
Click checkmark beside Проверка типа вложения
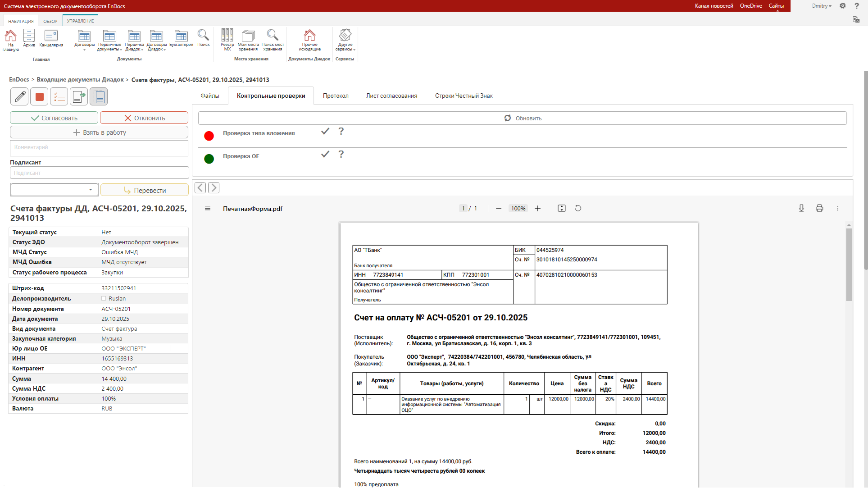click(325, 131)
